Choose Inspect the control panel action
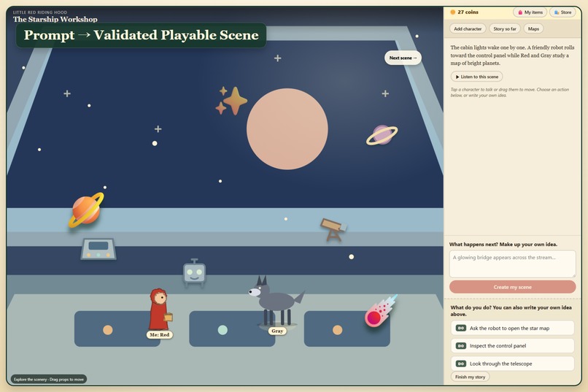Screen dimensions: 588x392 point(512,346)
